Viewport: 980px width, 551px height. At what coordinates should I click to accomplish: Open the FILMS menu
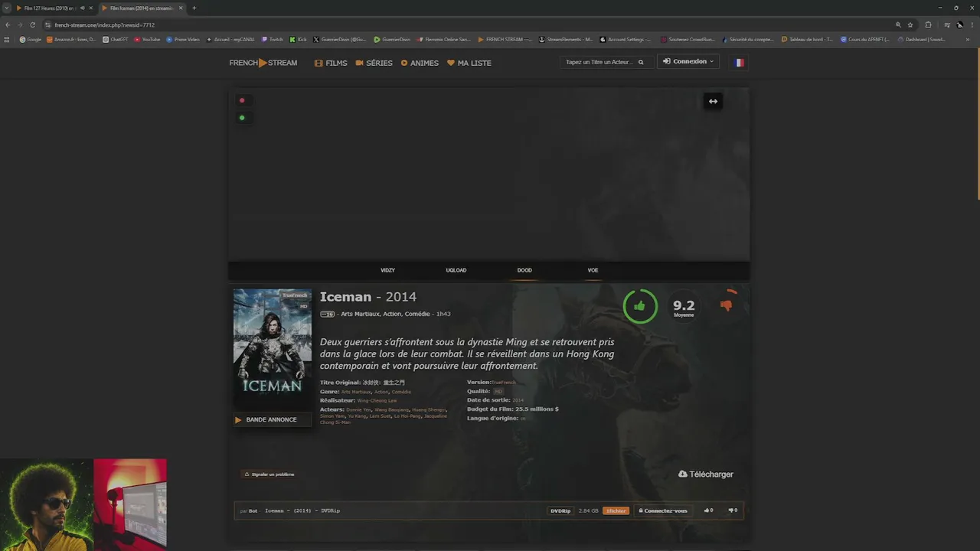331,63
